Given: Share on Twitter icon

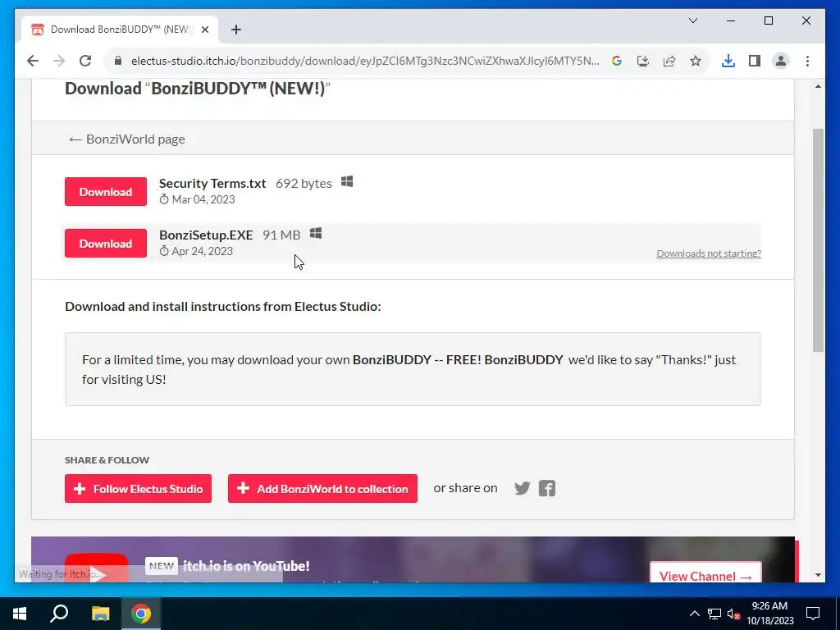Looking at the screenshot, I should [522, 488].
